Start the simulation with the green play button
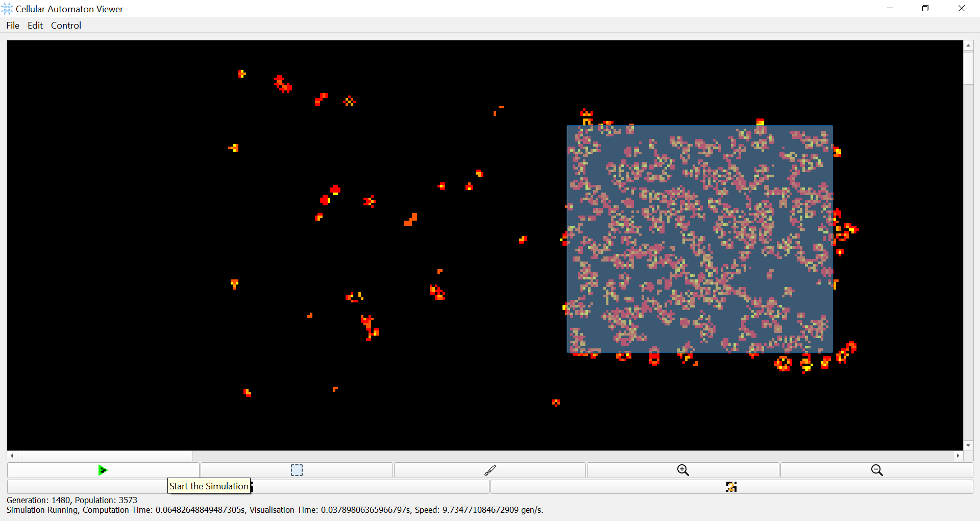The height and width of the screenshot is (521, 980). click(103, 470)
